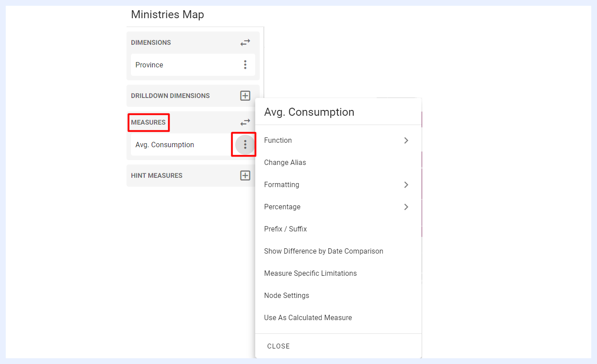Click the CLOSE button in the popup
Screen dimensions: 597x364
click(x=278, y=346)
